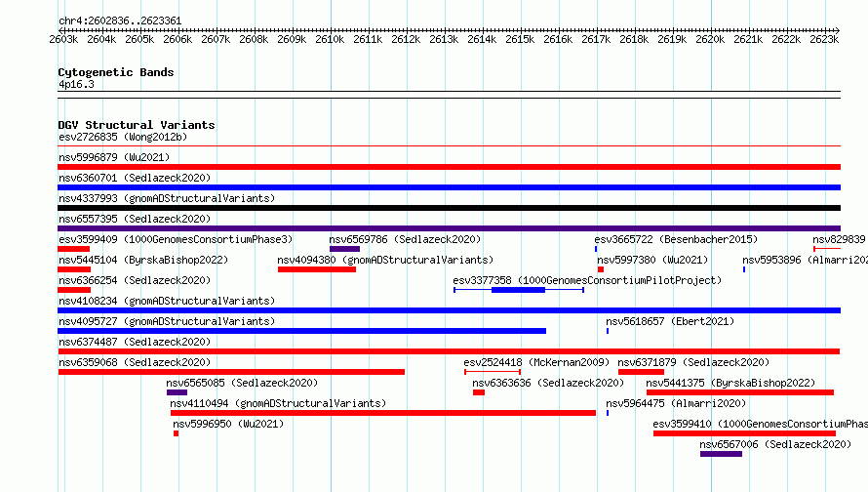
Task: Click the small red square under nsv5996950
Action: click(x=176, y=433)
